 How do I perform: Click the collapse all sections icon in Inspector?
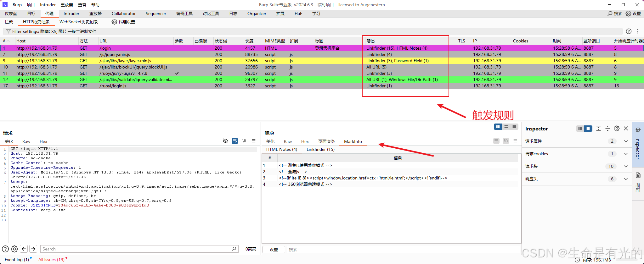607,129
